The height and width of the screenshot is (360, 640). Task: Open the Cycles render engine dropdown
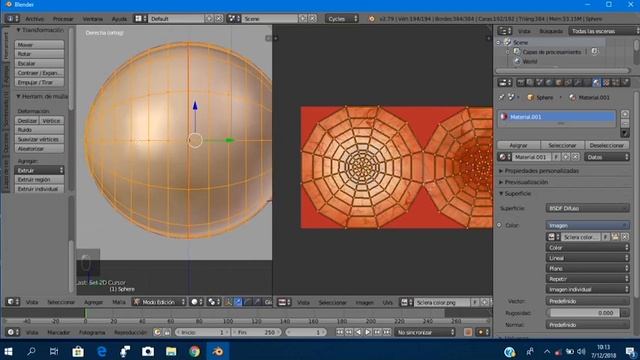(x=342, y=19)
